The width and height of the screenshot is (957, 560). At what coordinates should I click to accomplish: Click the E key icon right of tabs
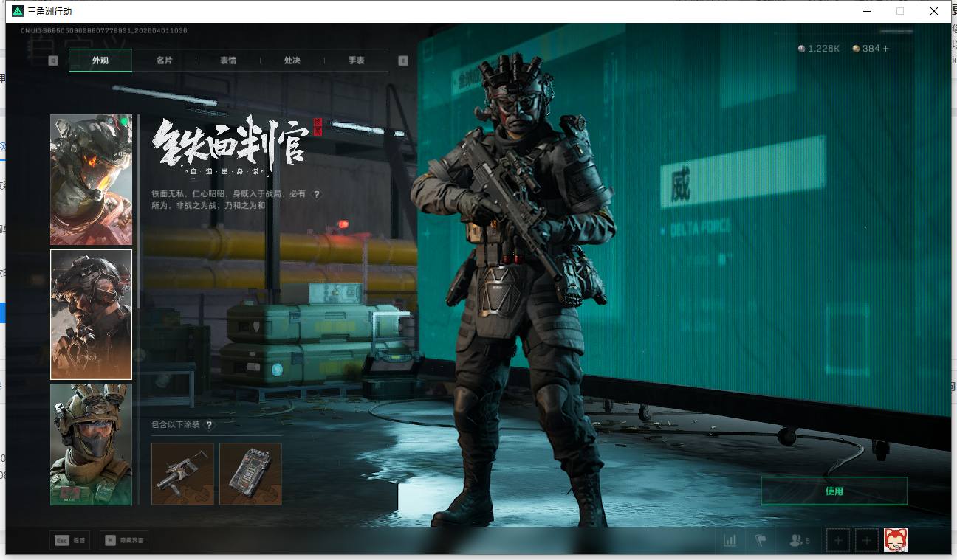click(403, 61)
